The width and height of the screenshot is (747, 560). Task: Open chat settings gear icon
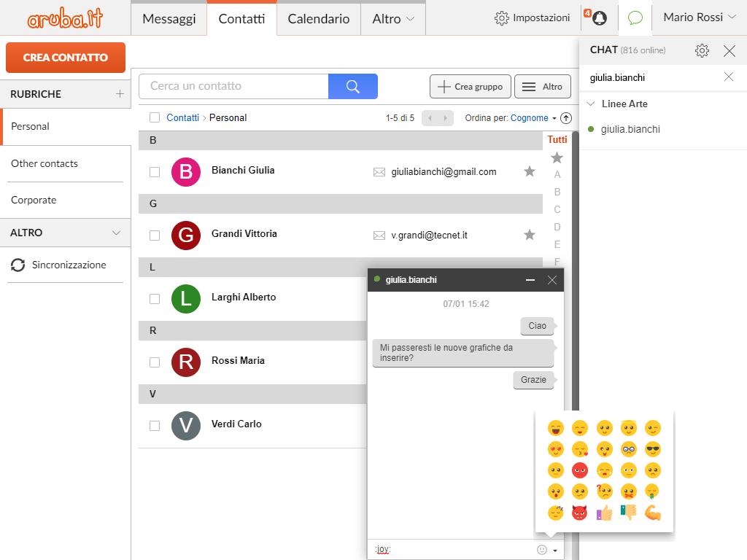coord(702,51)
